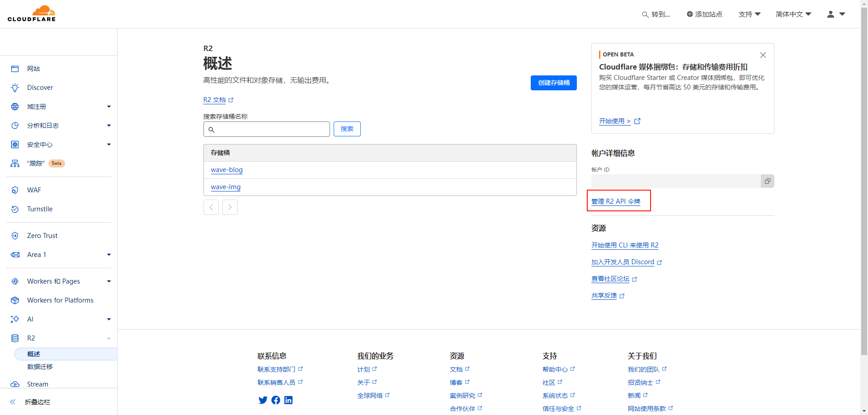Click the Area 1 envelope icon
The height and width of the screenshot is (415, 868).
pos(15,255)
